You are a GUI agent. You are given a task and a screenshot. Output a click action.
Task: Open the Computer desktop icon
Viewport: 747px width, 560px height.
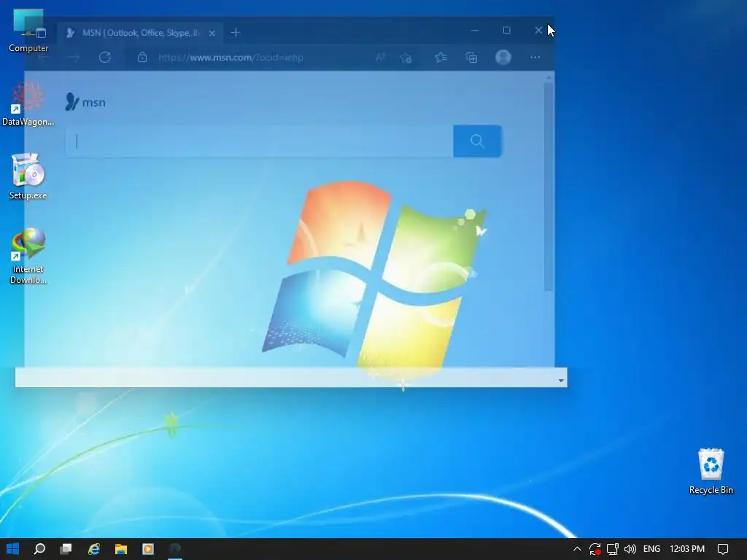tap(28, 31)
